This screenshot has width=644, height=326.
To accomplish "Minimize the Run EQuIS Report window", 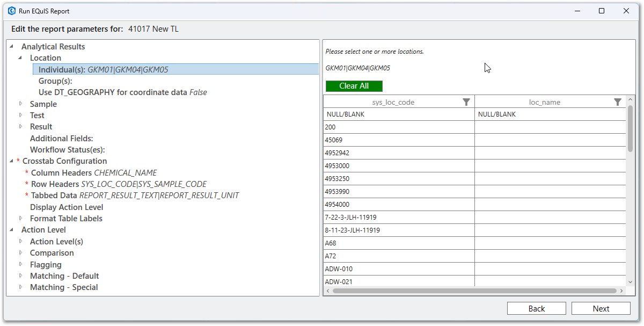I will click(x=577, y=11).
